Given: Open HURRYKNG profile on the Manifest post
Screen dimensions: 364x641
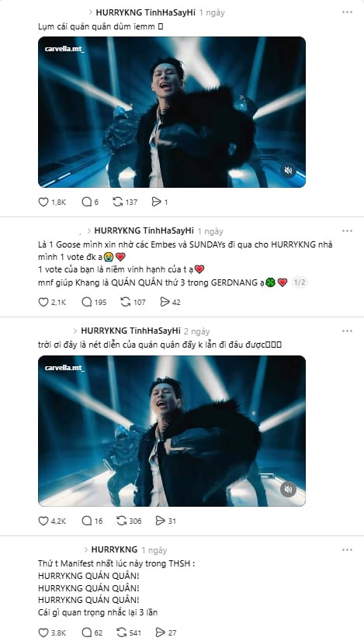Looking at the screenshot, I should pos(114,549).
